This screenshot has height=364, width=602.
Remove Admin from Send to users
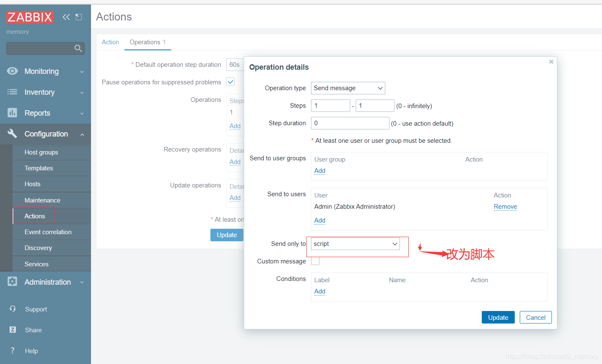click(x=505, y=207)
